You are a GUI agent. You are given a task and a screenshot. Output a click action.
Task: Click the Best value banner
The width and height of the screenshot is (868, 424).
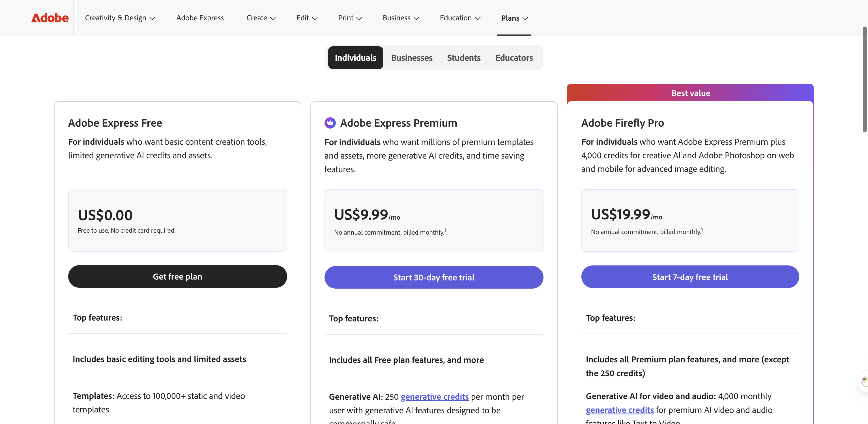pos(690,93)
